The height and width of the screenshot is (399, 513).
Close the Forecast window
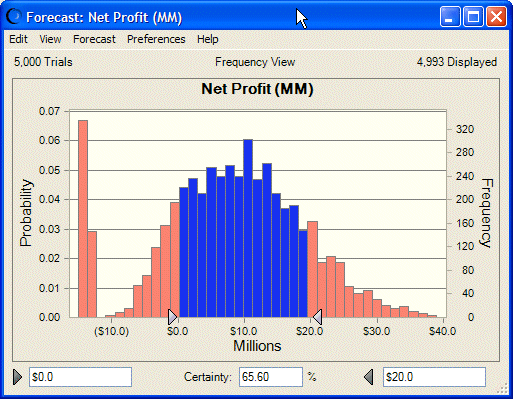(496, 17)
